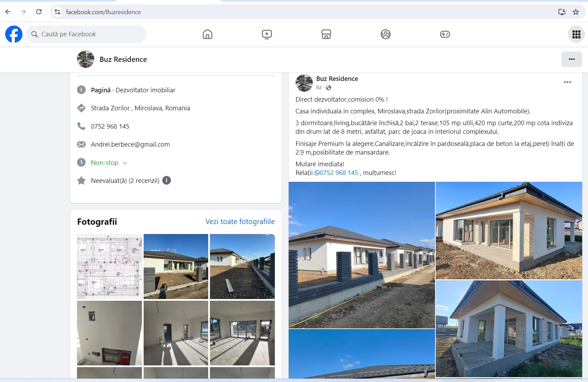Open the Marketplace icon
Screen dimensions: 588x382
click(326, 34)
